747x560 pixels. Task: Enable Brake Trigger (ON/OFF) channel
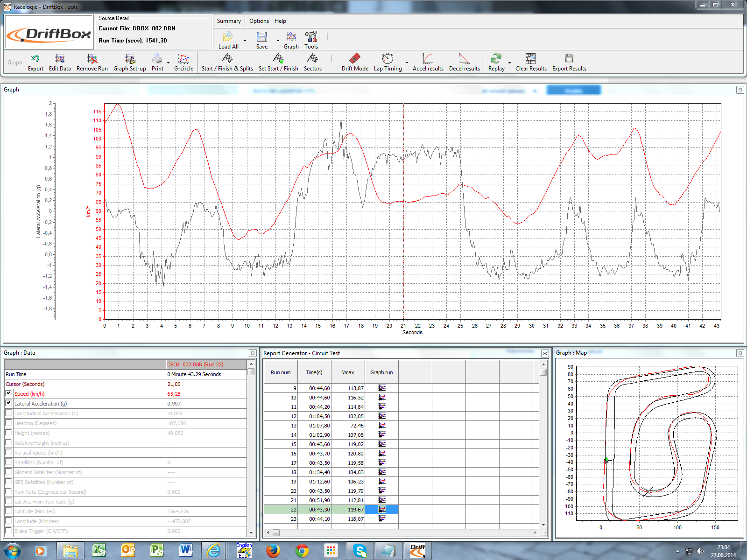[9, 531]
